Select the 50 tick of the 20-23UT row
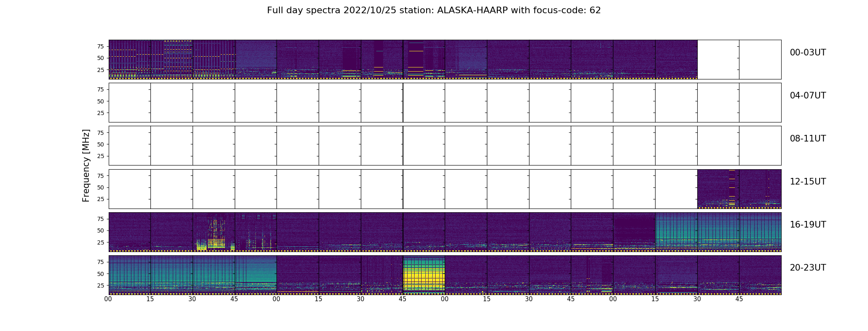The height and width of the screenshot is (331, 868). pyautogui.click(x=100, y=274)
